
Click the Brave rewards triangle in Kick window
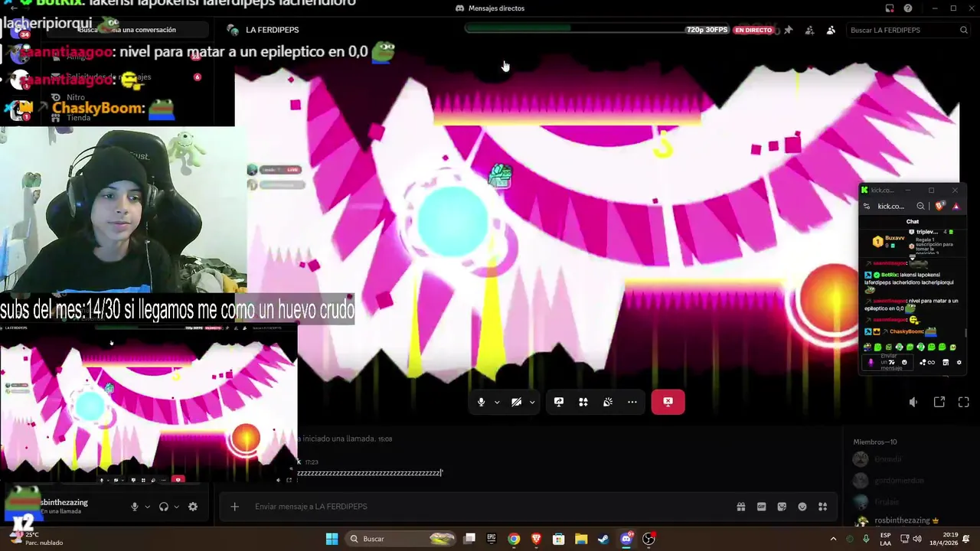point(955,206)
